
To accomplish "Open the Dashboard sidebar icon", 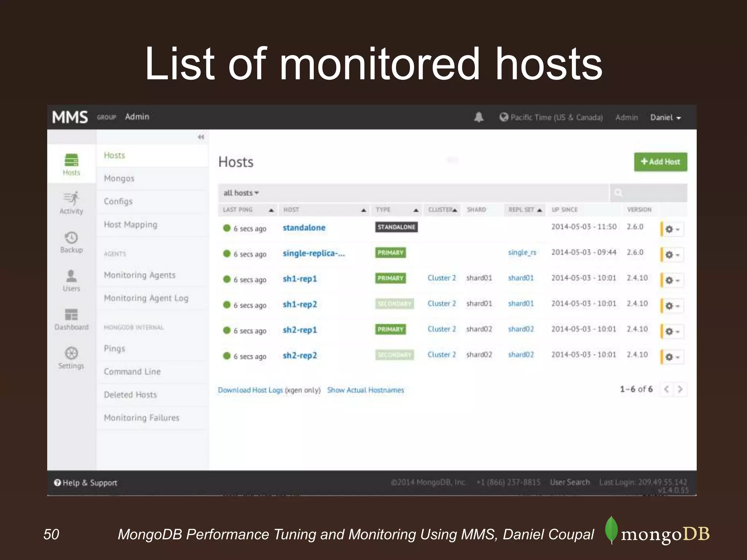I will tap(71, 319).
